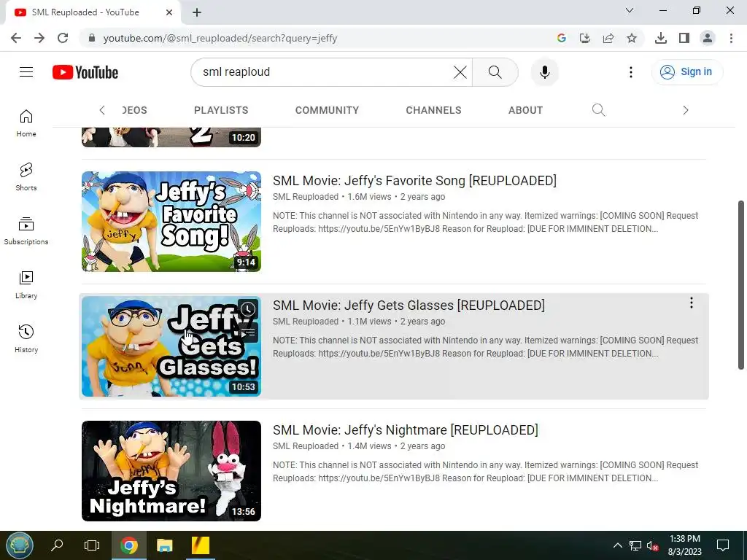Click install app icon in address bar
This screenshot has width=747, height=560.
tap(584, 38)
